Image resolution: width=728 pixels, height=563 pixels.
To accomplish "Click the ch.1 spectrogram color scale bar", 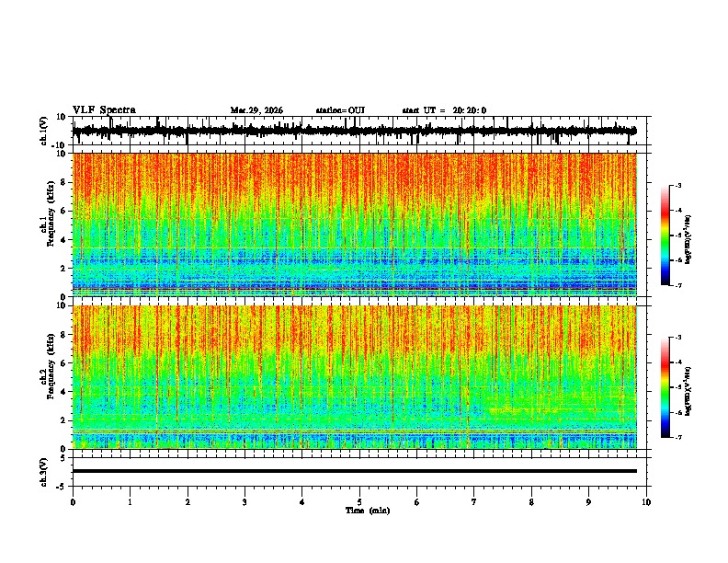I will 665,236.
